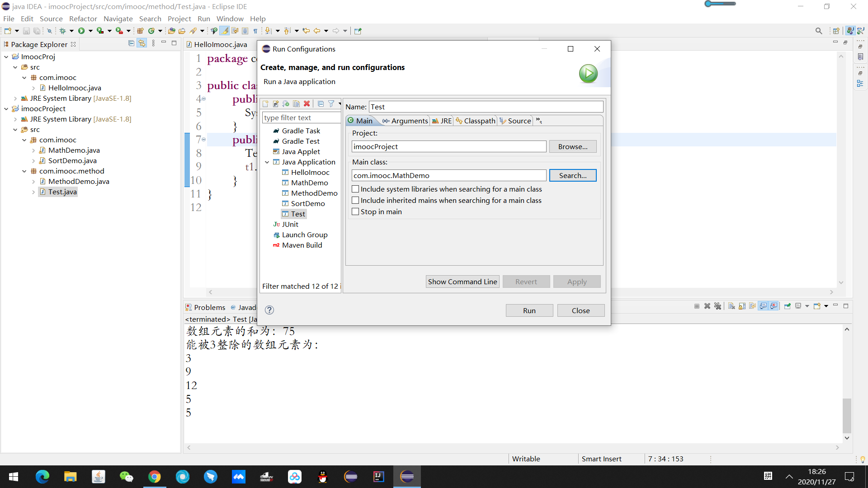Show hidden tabs chevron in Run Configurations
This screenshot has height=488, width=868.
539,121
